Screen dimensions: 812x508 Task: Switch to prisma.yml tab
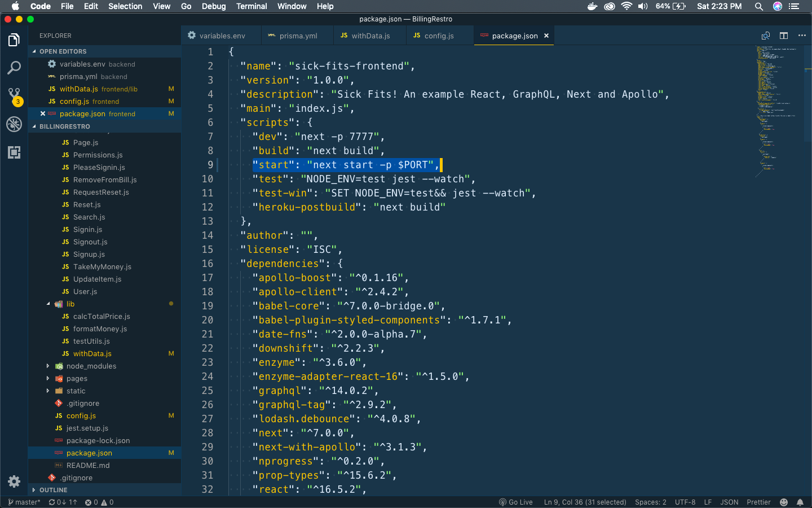pyautogui.click(x=298, y=36)
